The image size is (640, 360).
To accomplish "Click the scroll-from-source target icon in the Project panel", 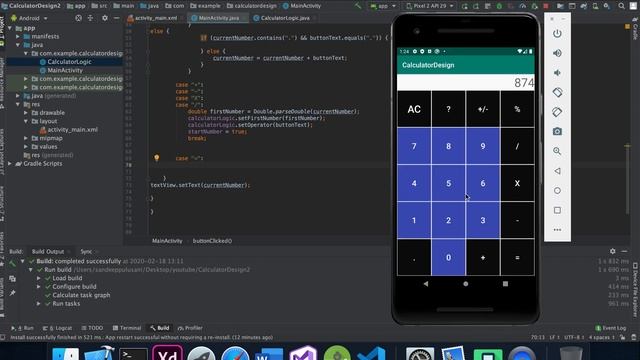I will [x=78, y=18].
